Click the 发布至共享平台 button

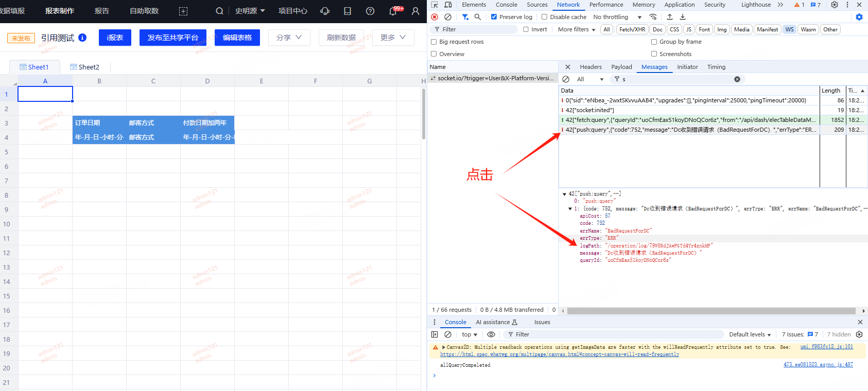173,38
